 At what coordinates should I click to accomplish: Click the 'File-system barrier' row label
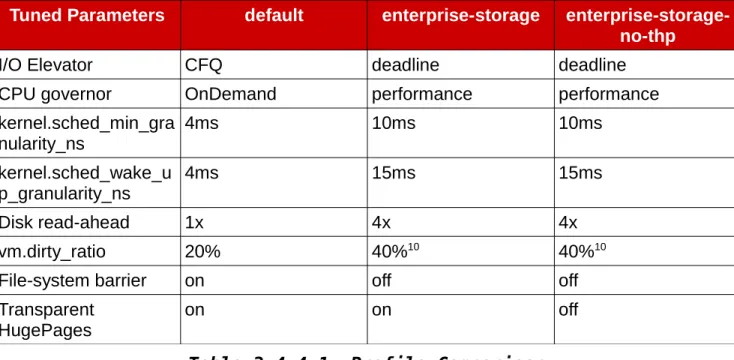pos(73,280)
